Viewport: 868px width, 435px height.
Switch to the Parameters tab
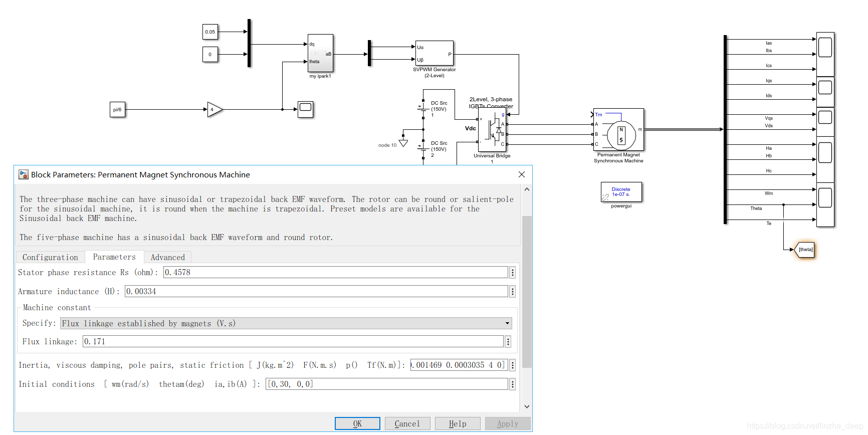[114, 257]
